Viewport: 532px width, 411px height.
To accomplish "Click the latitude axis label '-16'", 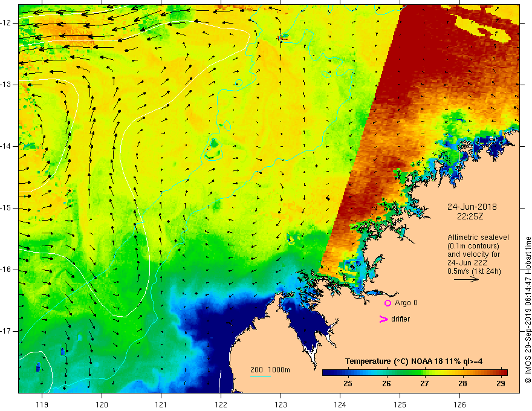I will (7, 270).
